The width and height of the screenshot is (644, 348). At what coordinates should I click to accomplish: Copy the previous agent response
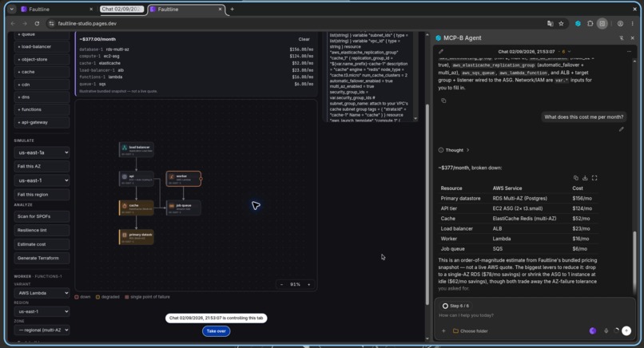pos(443,101)
